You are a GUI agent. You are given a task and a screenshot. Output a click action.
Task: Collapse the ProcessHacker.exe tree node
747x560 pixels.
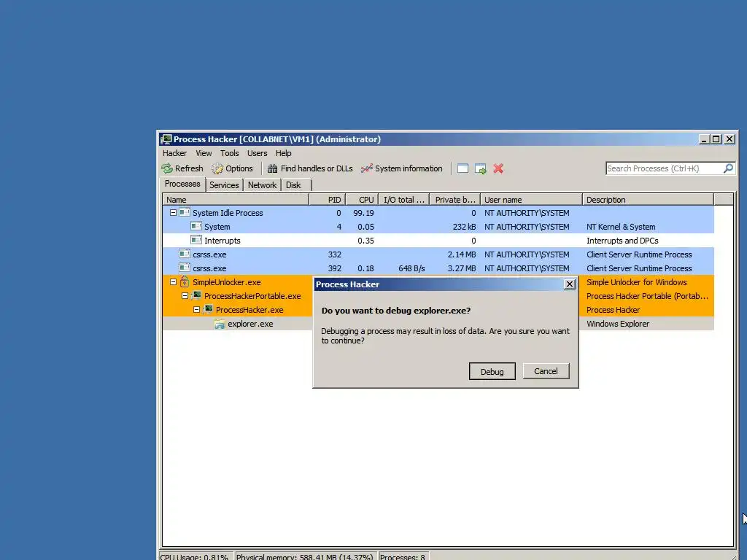pyautogui.click(x=196, y=309)
